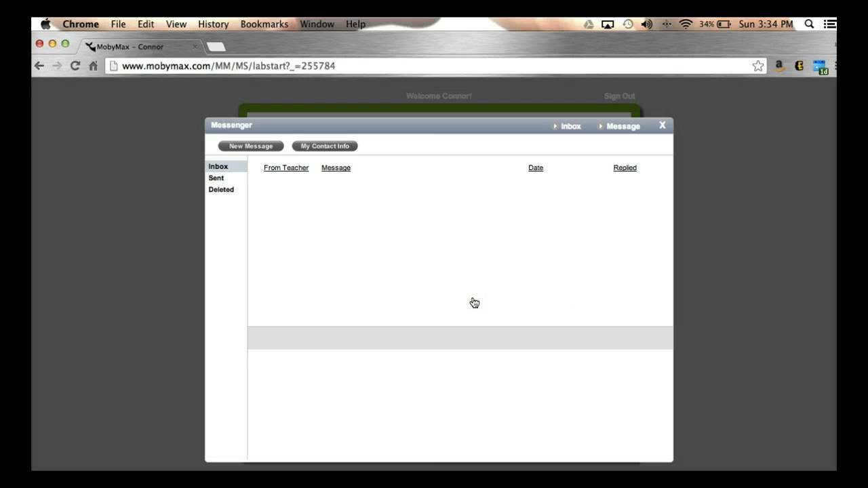Sort messages by Date
The image size is (868, 488).
coord(536,167)
